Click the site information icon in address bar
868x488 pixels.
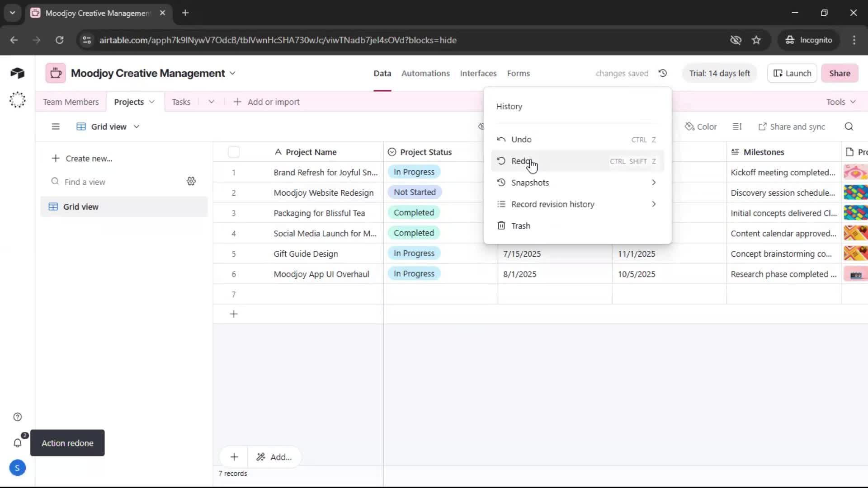pos(87,40)
